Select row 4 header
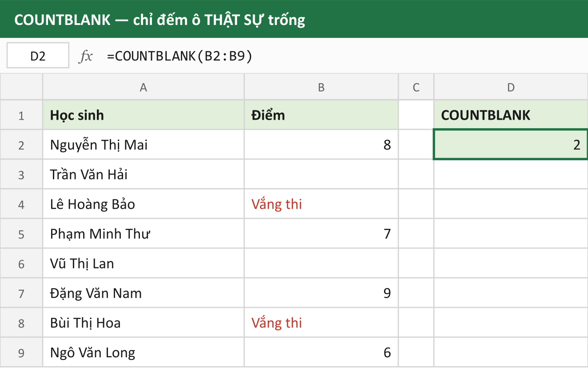 click(21, 204)
